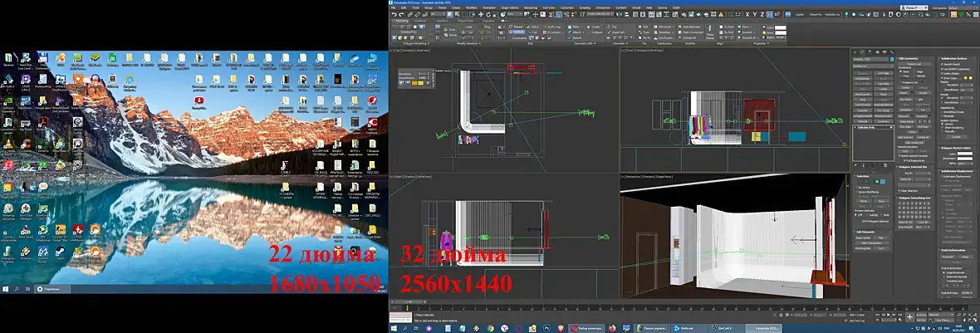980x333 pixels.
Task: Toggle the Show Cage checkbox
Action: click(x=943, y=78)
